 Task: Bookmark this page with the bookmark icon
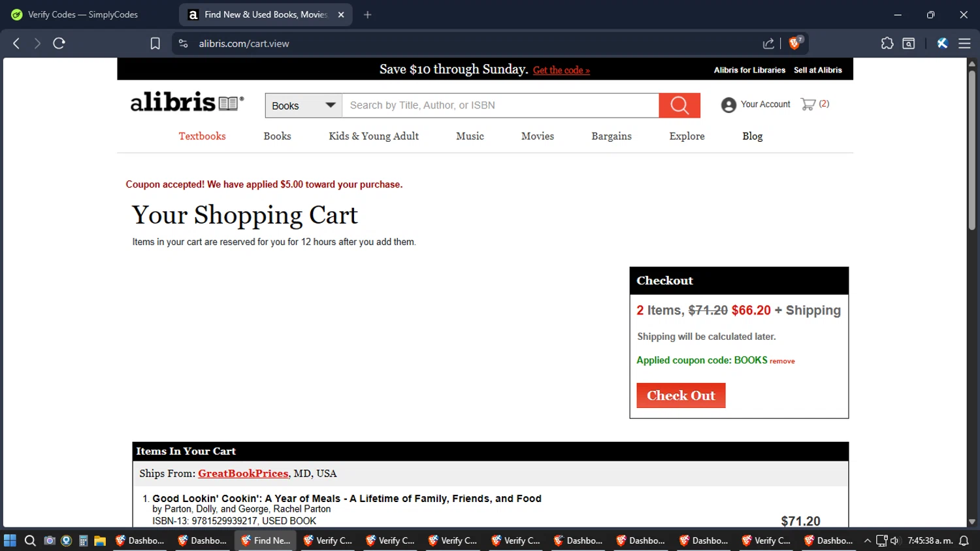point(155,43)
